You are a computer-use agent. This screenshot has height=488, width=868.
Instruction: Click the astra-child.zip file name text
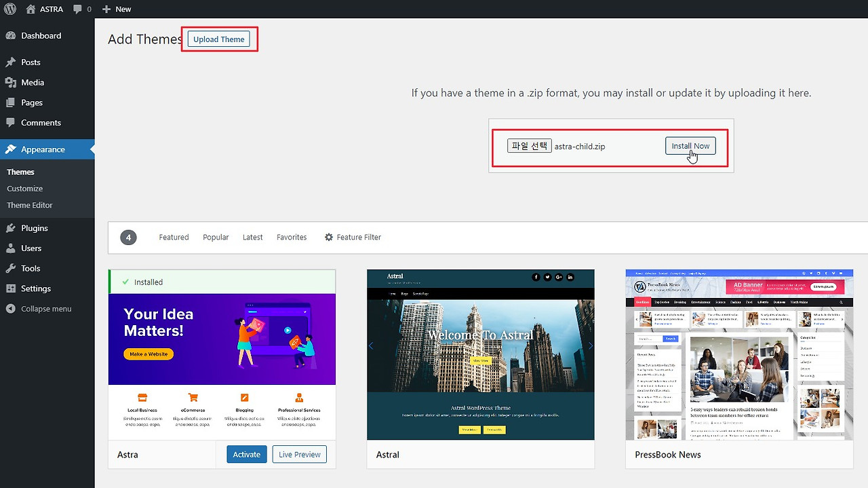point(580,146)
